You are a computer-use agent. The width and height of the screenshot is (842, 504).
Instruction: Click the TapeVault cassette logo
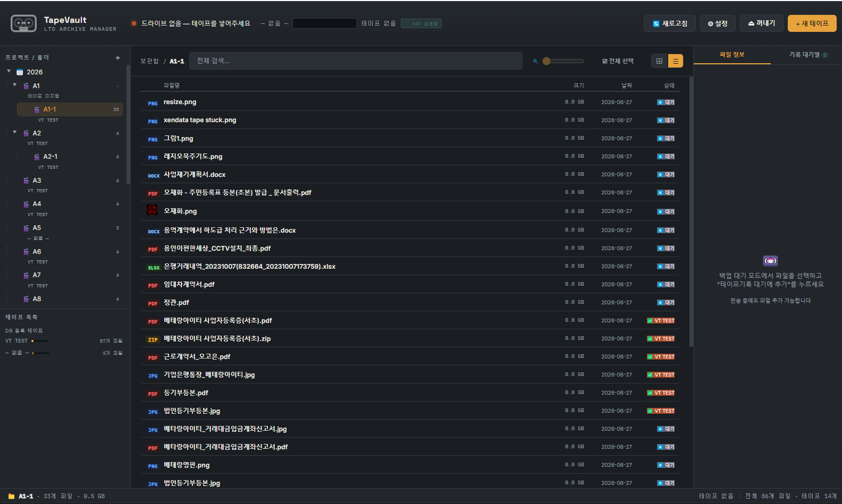click(24, 23)
